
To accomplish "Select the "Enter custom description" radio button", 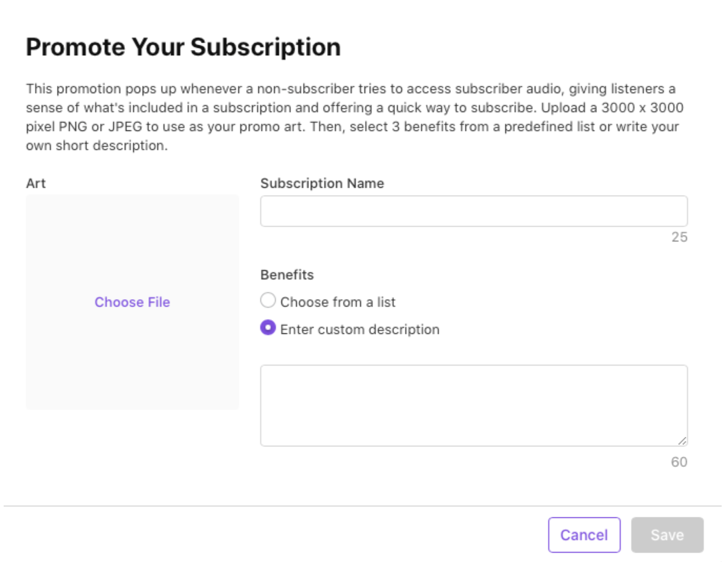I will (268, 328).
